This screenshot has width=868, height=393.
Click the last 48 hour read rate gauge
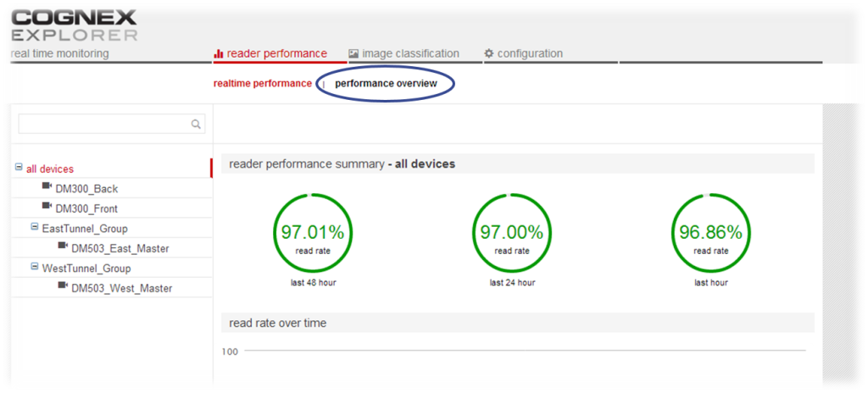313,233
